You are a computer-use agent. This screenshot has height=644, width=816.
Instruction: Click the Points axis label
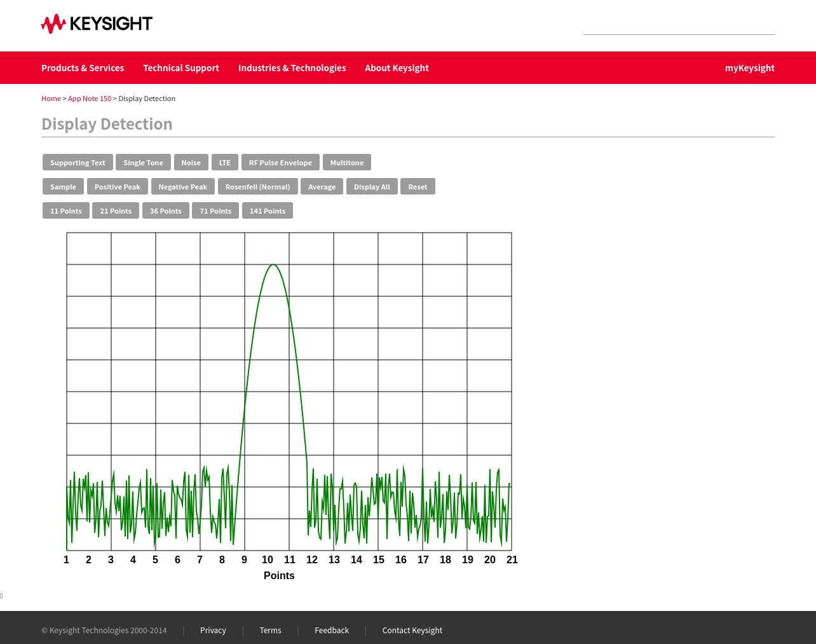coord(279,576)
